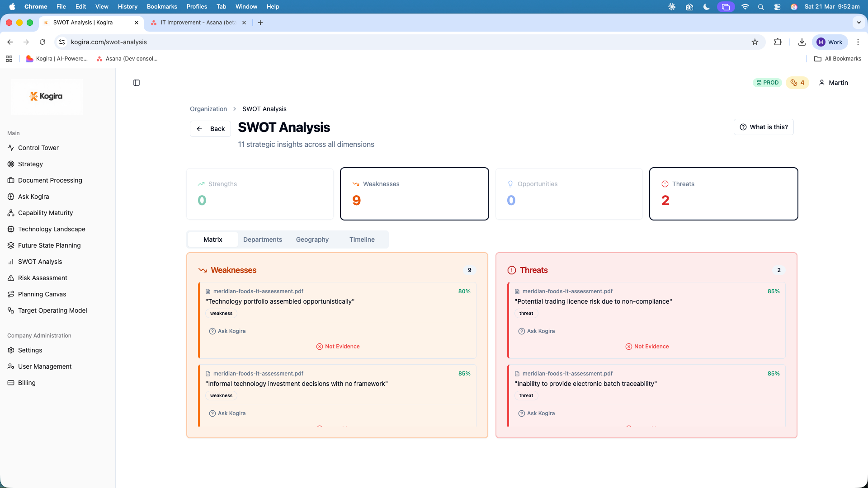Click the Billing sidebar icon
Viewport: 868px width, 488px height.
coord(11,382)
